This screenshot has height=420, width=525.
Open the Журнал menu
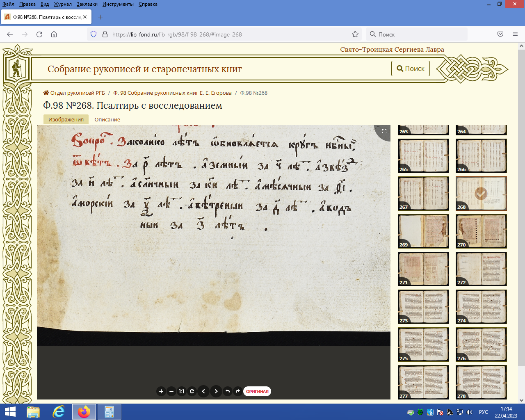click(62, 4)
